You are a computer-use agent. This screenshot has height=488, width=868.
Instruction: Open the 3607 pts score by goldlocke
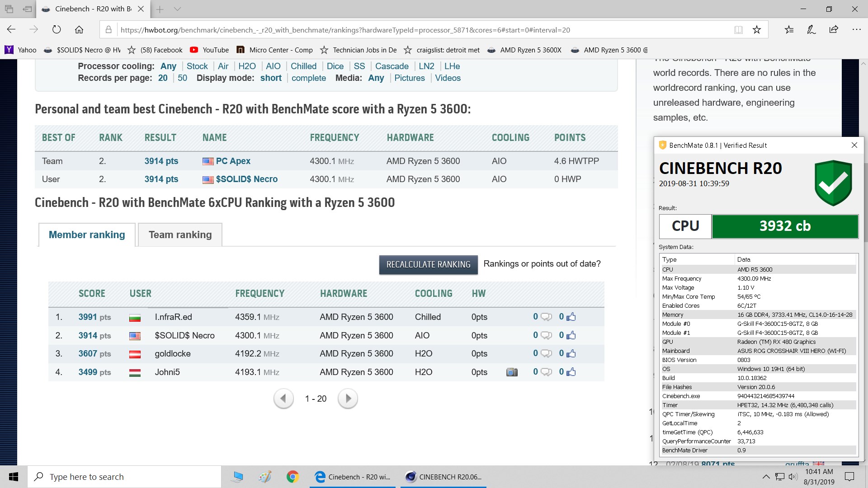click(94, 354)
